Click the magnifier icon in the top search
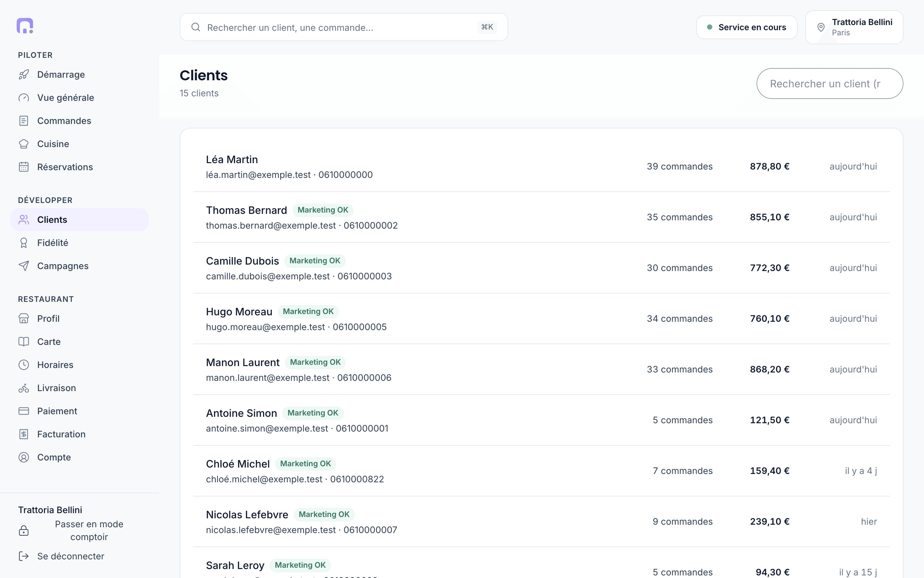The width and height of the screenshot is (924, 578). pyautogui.click(x=196, y=27)
